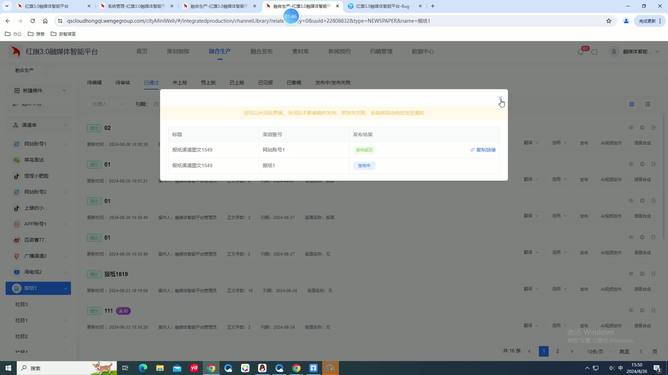Click the Windows taskbar search box
Viewport: 668px width, 375px height.
[x=66, y=368]
